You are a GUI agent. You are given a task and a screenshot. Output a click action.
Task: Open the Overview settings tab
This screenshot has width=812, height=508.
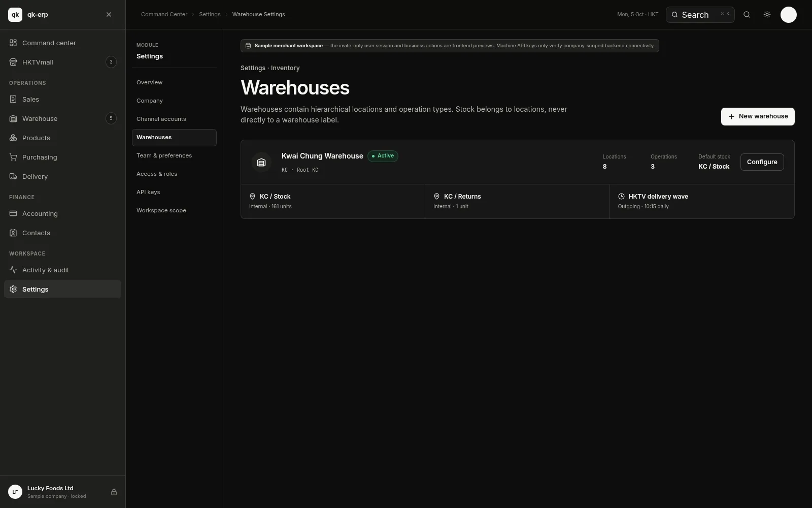[174, 82]
